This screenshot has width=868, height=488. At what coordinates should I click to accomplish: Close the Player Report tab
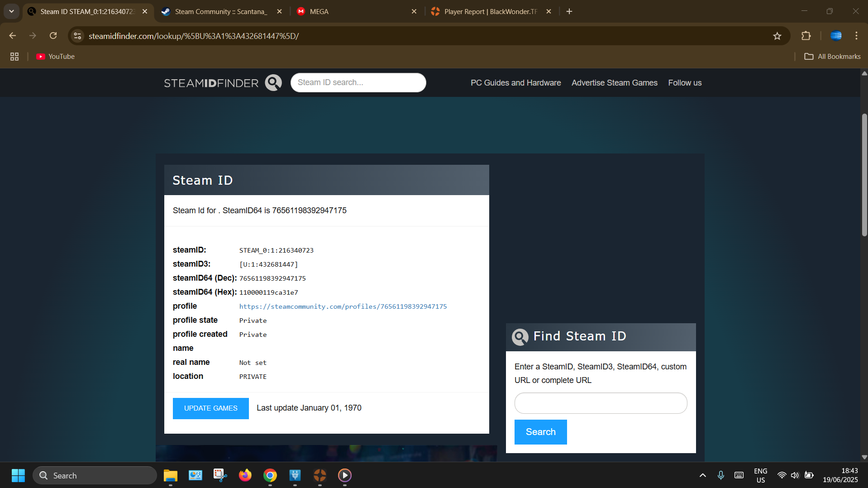point(548,11)
